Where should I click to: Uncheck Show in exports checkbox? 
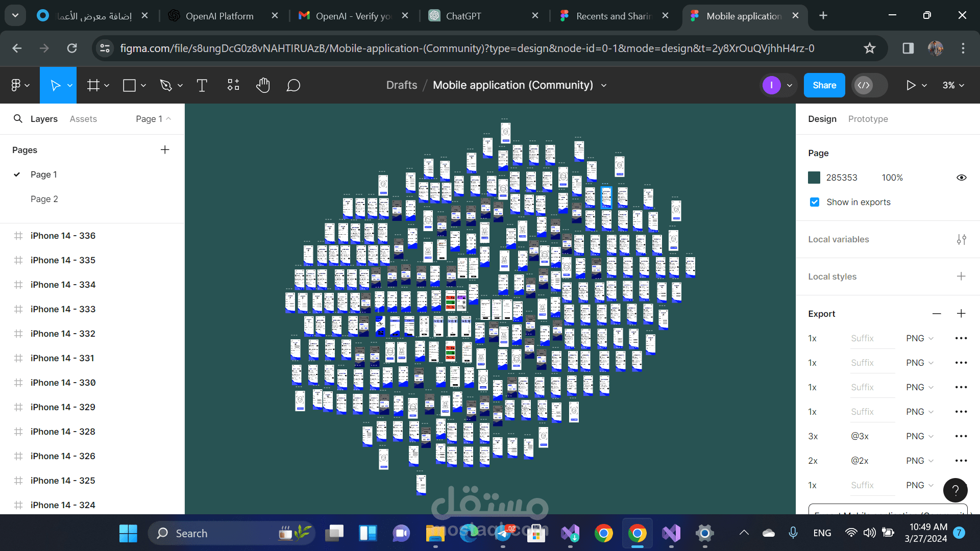pyautogui.click(x=815, y=202)
